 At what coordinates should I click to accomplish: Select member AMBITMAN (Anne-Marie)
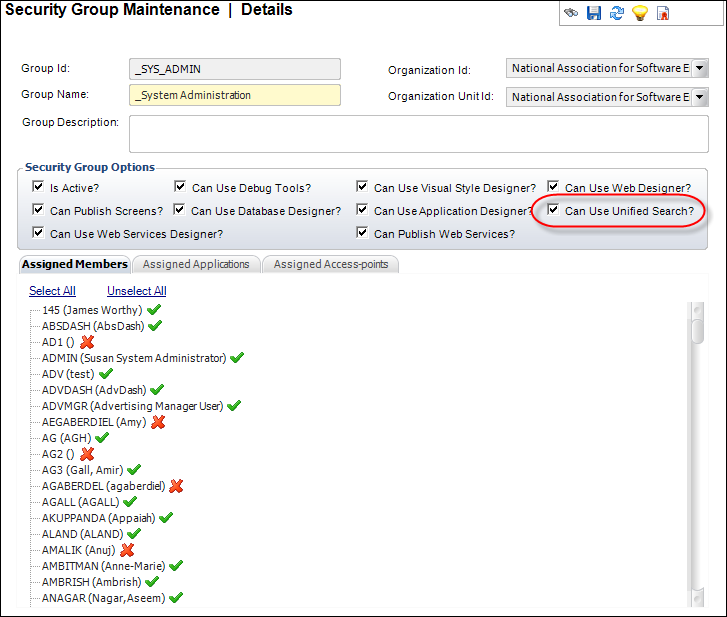click(103, 566)
